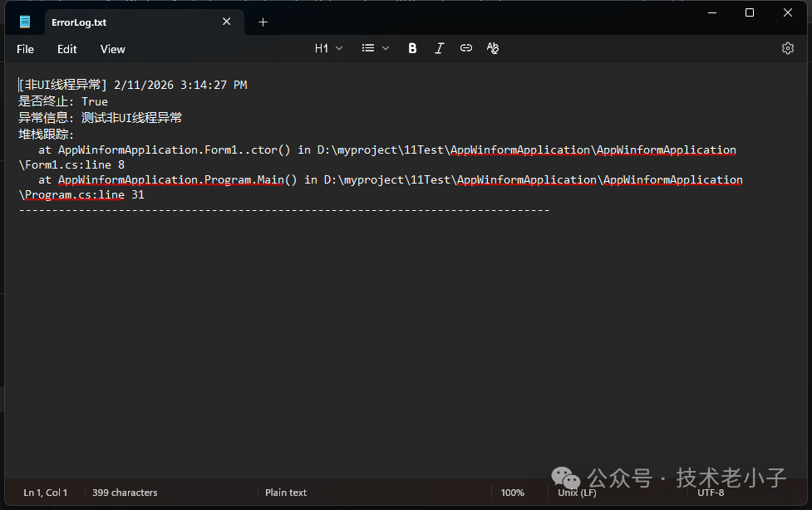The image size is (812, 510).
Task: Expand the H1 heading dropdown
Action: click(328, 49)
